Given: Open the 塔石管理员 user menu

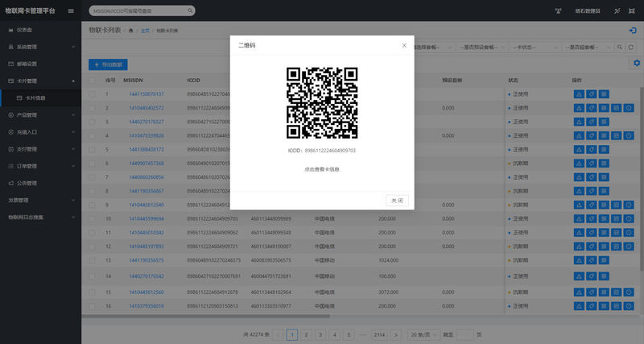Looking at the screenshot, I should pos(588,11).
